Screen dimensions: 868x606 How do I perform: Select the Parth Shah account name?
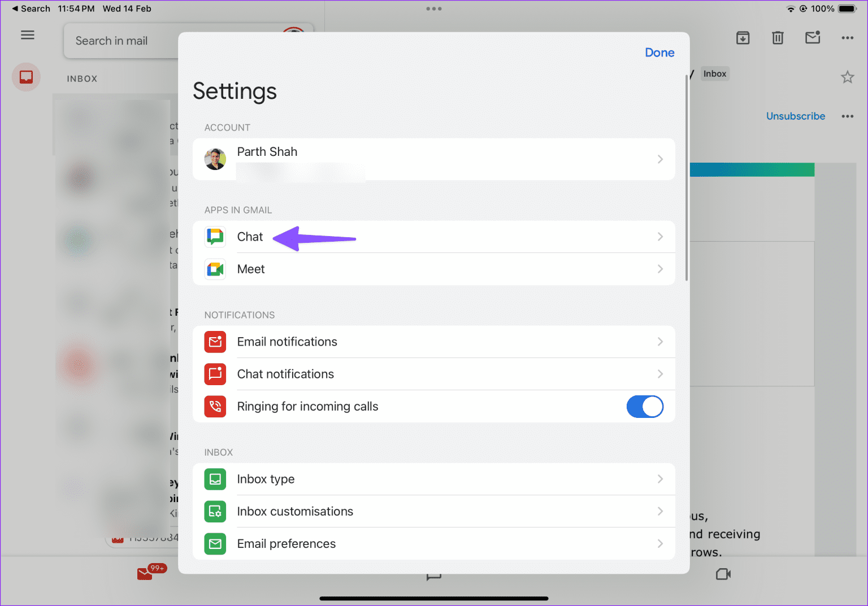coord(267,151)
